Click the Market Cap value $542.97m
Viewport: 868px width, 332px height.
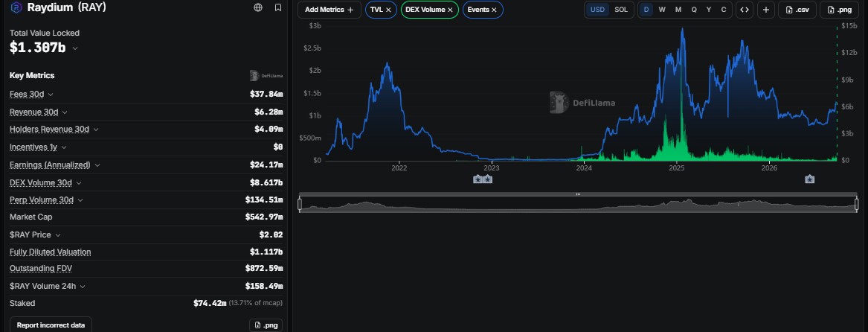coord(264,217)
